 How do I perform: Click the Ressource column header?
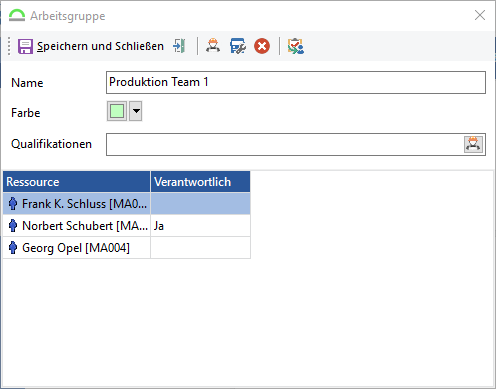tap(77, 182)
